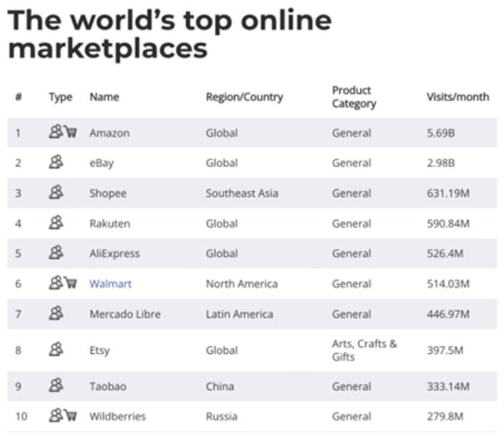Click the type icon next to AliExpress

pos(55,253)
